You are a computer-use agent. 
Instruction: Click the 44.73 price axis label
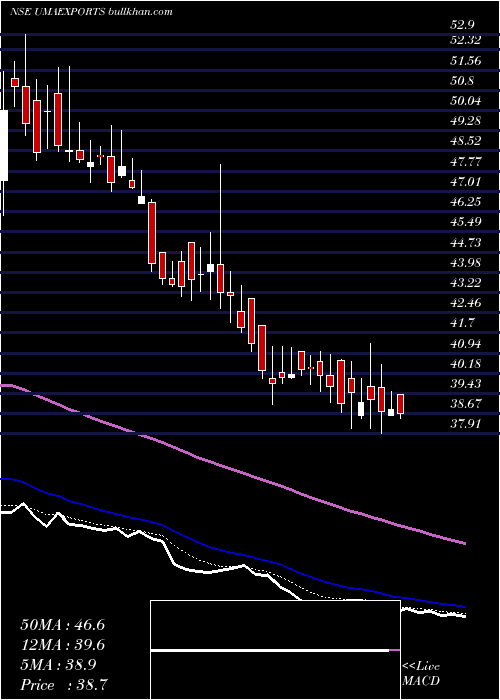pos(465,242)
